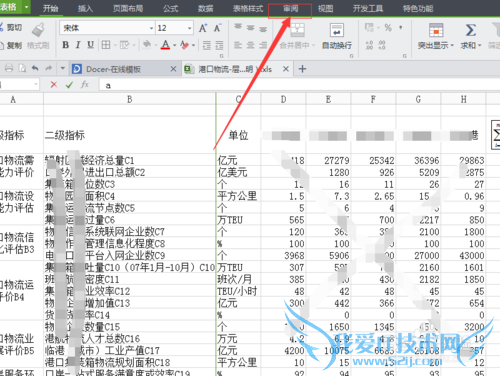This screenshot has width=500, height=376.
Task: Select the 格式刷 format painter brush
Action: coord(38,30)
